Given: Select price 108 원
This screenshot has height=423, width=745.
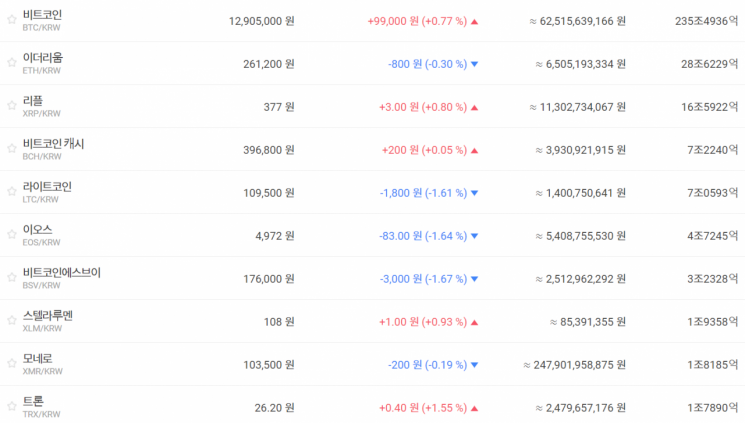Looking at the screenshot, I should tap(279, 322).
